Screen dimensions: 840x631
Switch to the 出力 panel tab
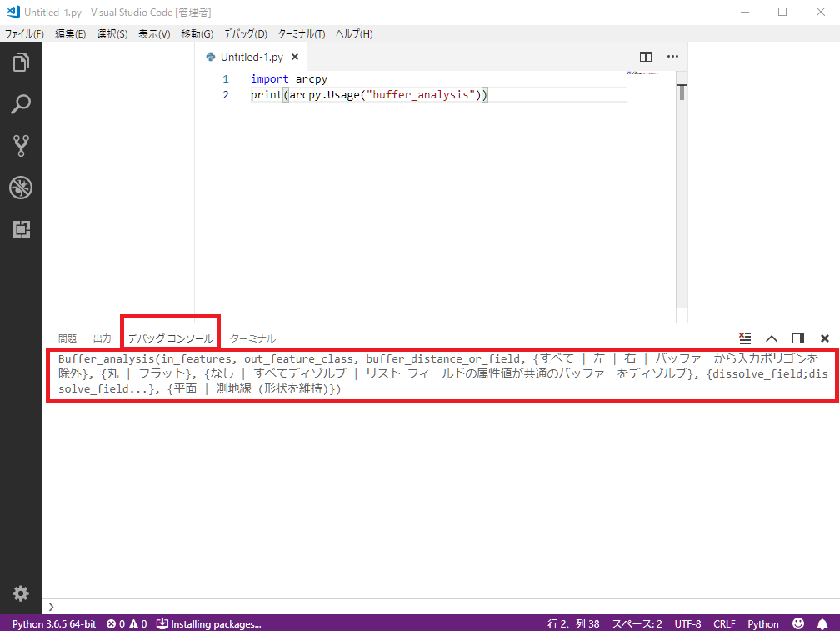click(x=102, y=338)
